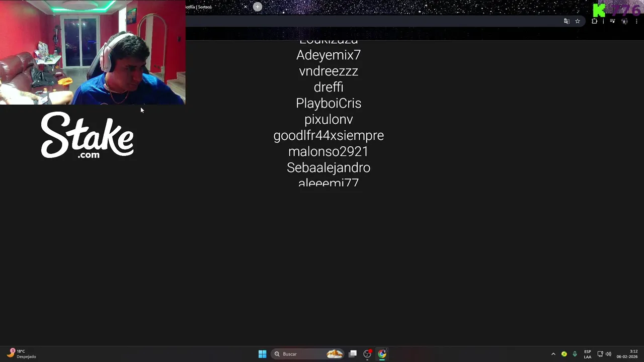Open the Chrome profile avatar
The image size is (644, 362).
pos(624,21)
